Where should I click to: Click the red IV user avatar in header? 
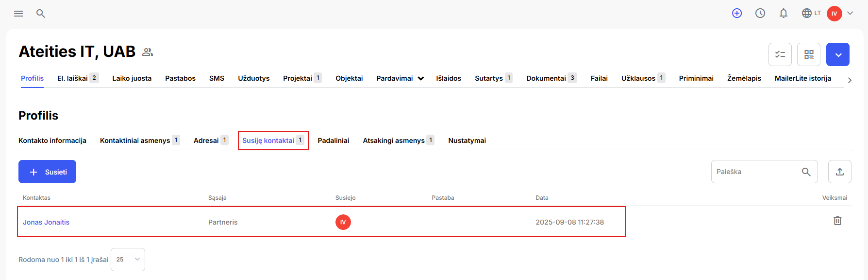coord(835,14)
